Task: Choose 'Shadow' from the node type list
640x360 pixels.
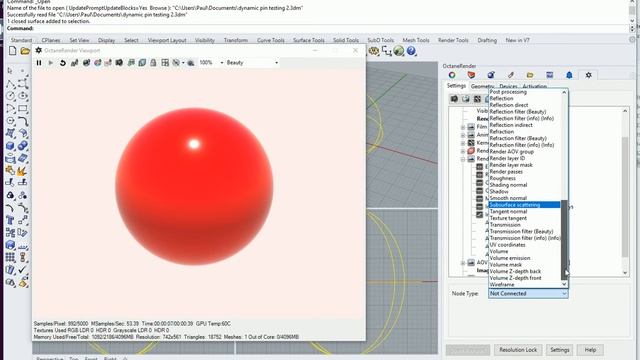Action: pos(499,191)
